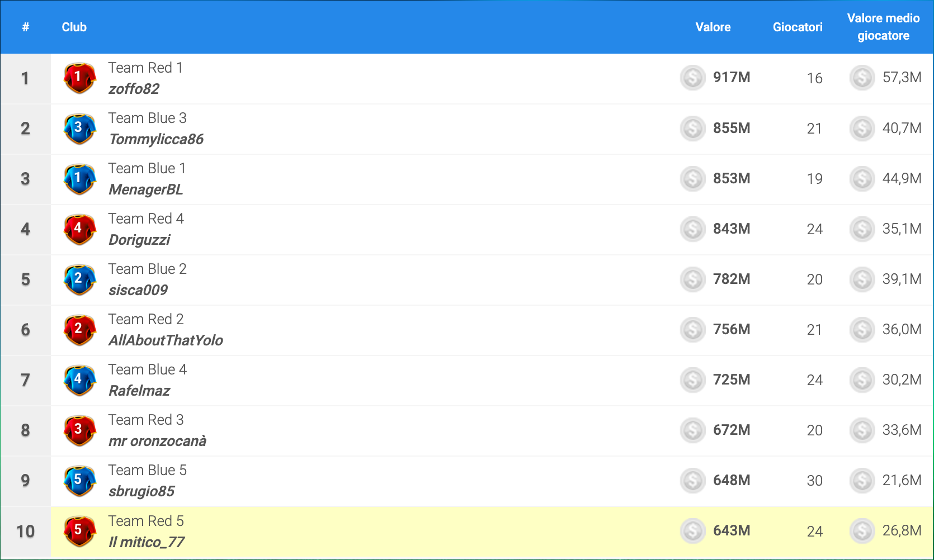Screen dimensions: 934x560
Task: Click the coin icon beside 853M
Action: 692,178
